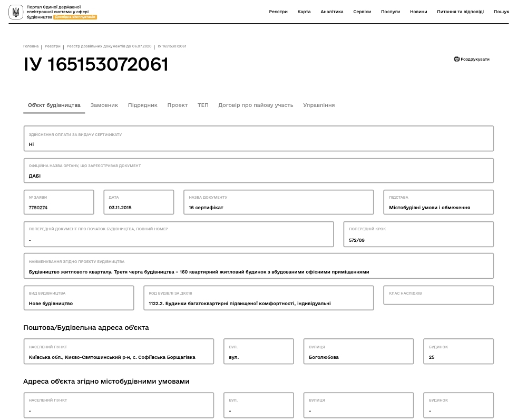Open the Реєстри menu item
Viewport: 517px width, 420px height.
[x=278, y=12]
